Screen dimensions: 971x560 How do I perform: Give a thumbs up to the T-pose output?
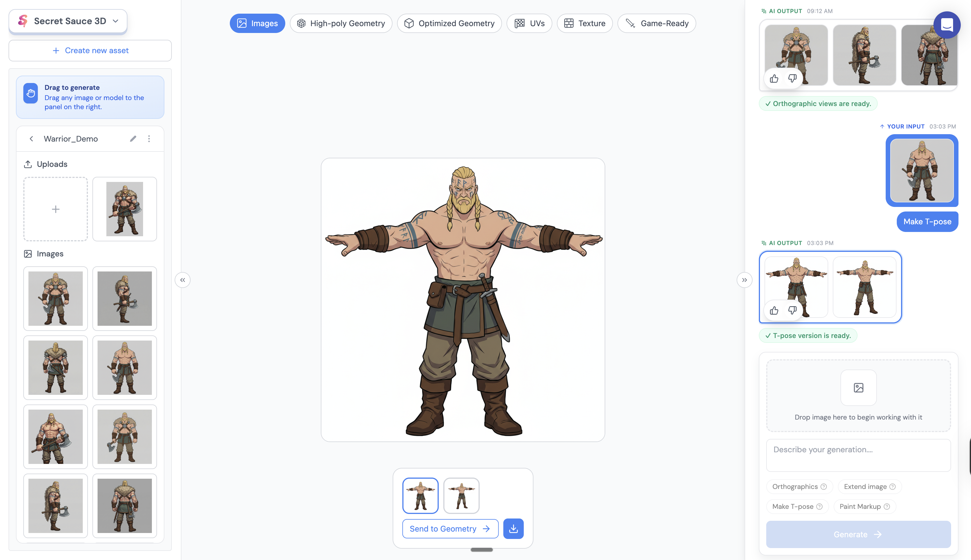(x=774, y=310)
